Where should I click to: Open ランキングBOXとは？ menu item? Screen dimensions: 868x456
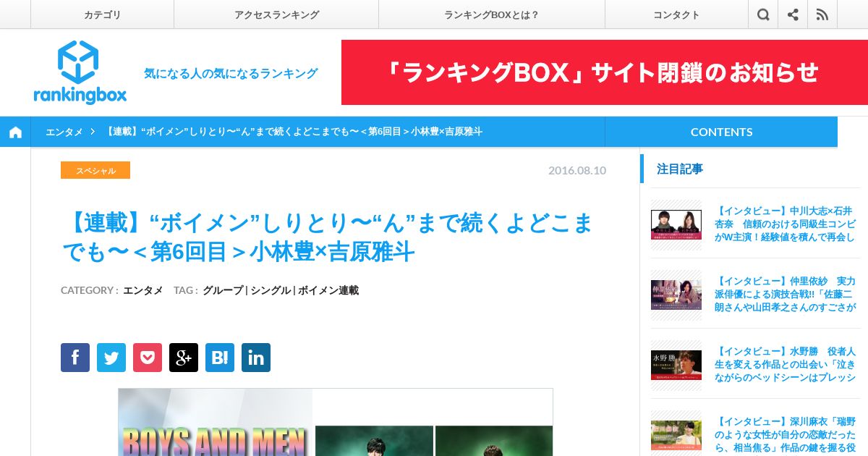click(492, 14)
